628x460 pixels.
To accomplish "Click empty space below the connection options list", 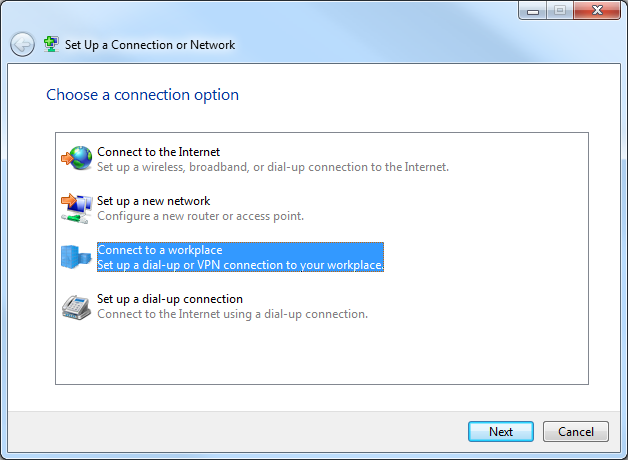I will (x=322, y=354).
